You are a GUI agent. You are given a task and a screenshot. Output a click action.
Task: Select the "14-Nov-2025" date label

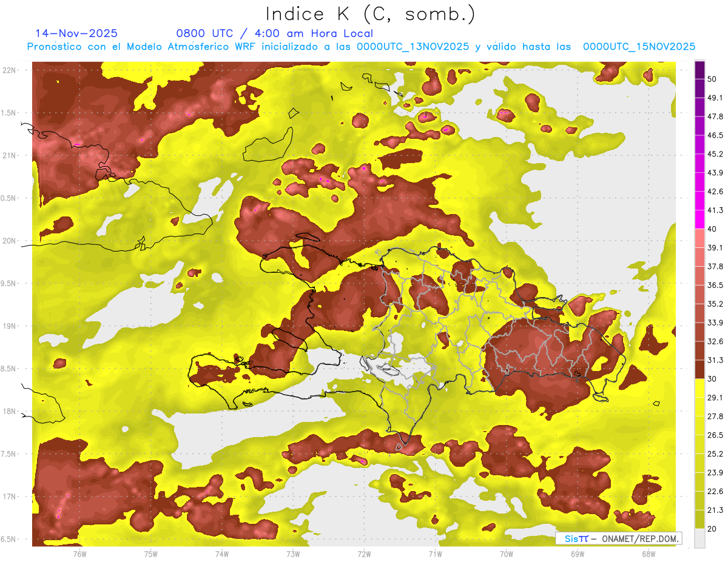[76, 33]
